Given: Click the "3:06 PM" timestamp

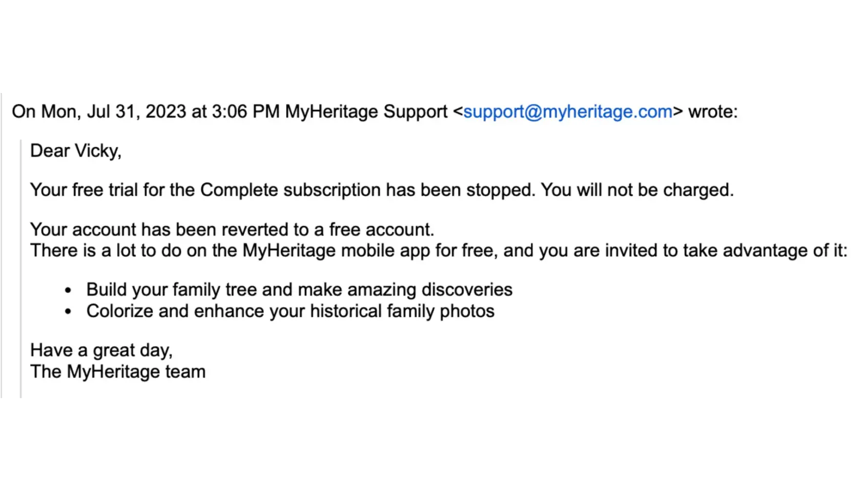Looking at the screenshot, I should [x=246, y=112].
